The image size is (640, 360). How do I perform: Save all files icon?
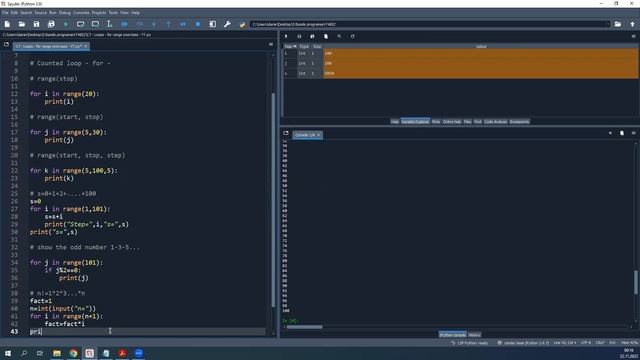click(51, 24)
